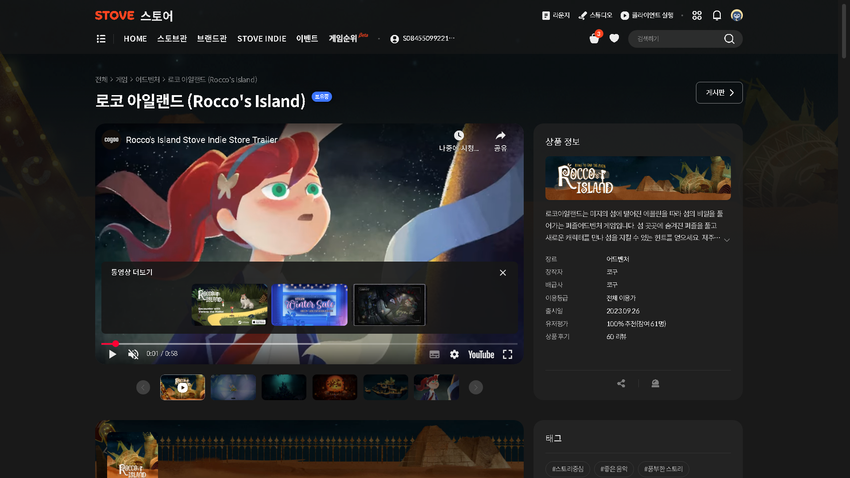Click the search magnifier icon
The height and width of the screenshot is (478, 850).
coord(729,39)
